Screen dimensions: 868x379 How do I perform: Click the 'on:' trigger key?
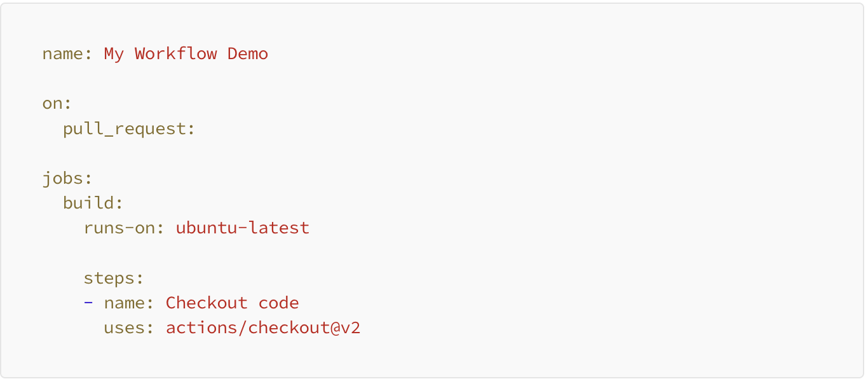[58, 104]
